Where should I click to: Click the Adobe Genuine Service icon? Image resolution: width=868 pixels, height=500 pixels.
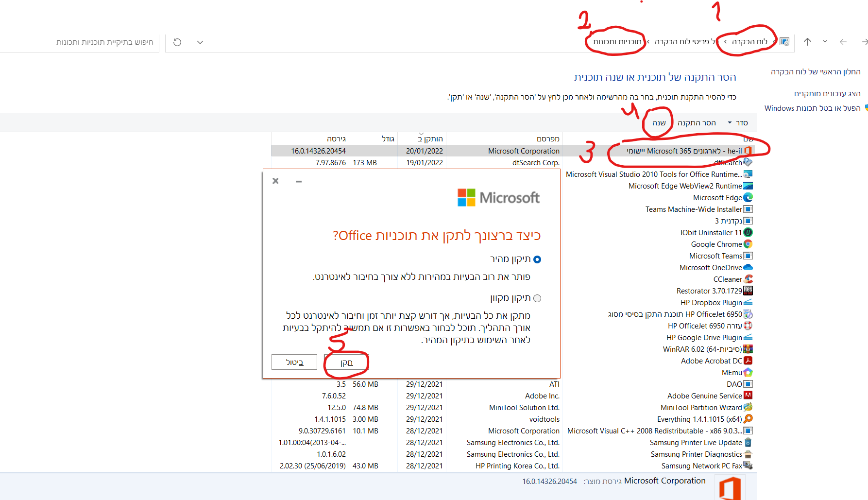pyautogui.click(x=748, y=396)
